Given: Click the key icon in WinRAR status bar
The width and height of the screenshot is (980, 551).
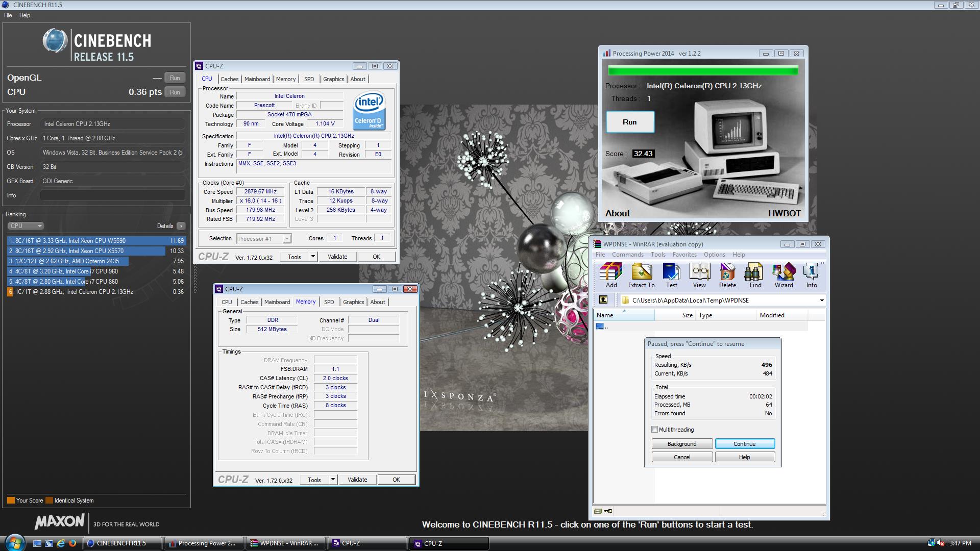Looking at the screenshot, I should pyautogui.click(x=608, y=511).
